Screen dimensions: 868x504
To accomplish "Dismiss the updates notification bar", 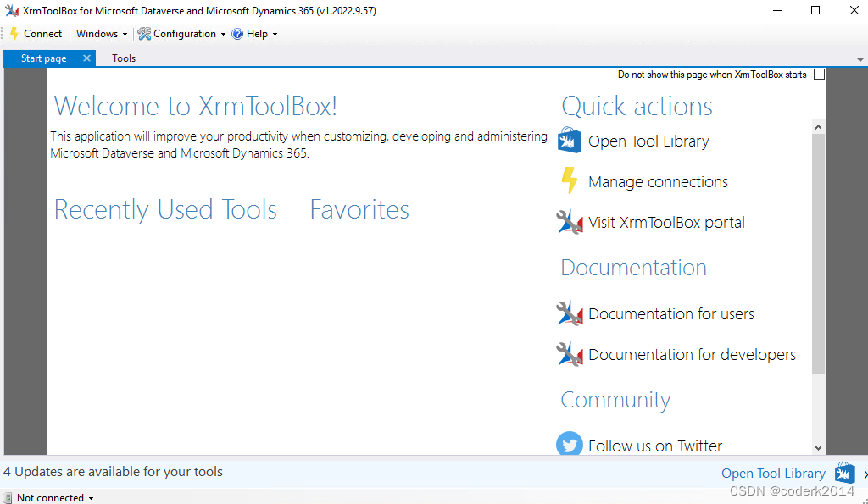I will 865,474.
